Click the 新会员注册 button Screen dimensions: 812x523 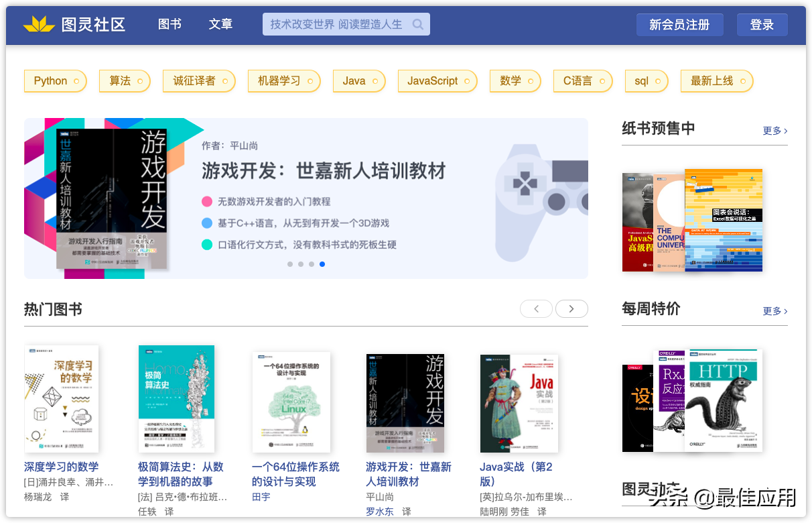pos(679,25)
